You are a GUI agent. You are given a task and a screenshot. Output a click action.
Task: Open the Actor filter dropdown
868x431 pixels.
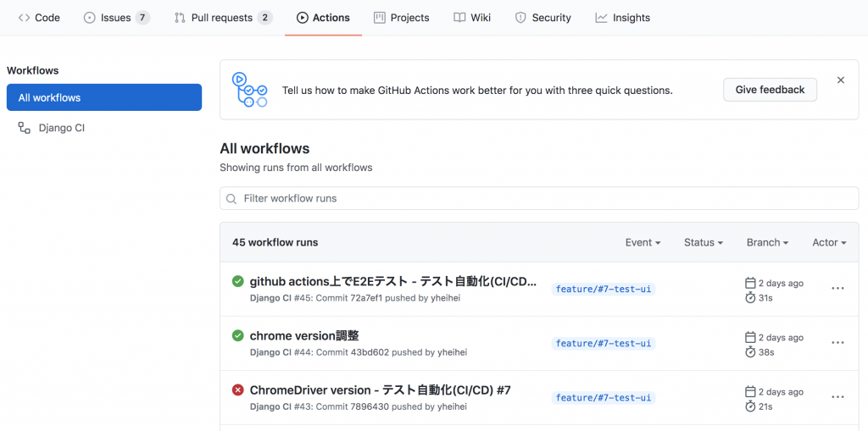(x=829, y=242)
